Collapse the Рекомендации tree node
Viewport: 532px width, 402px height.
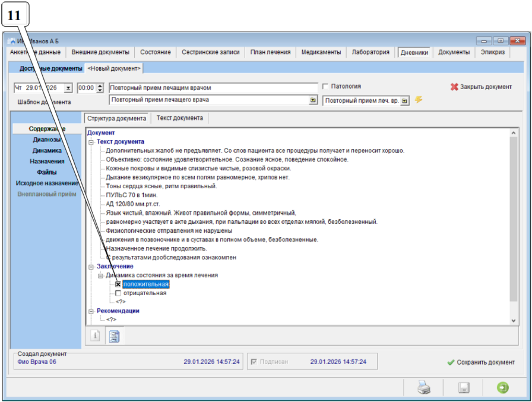coord(91,311)
